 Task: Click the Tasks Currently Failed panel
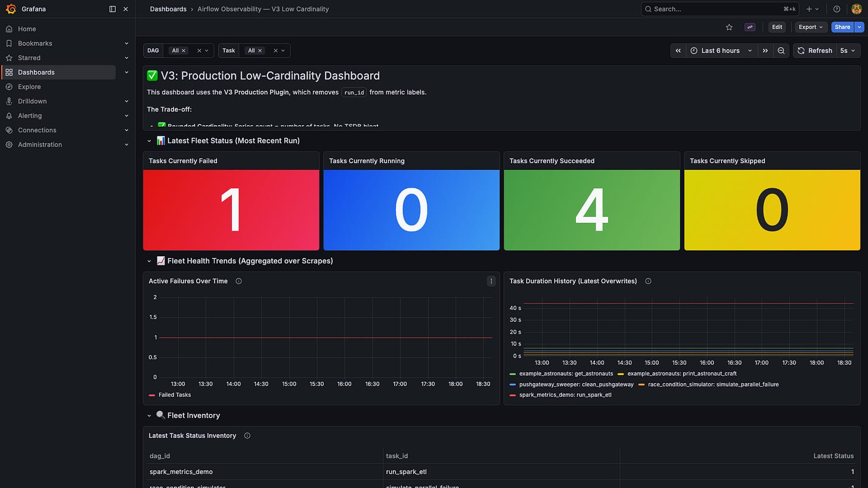pyautogui.click(x=231, y=201)
